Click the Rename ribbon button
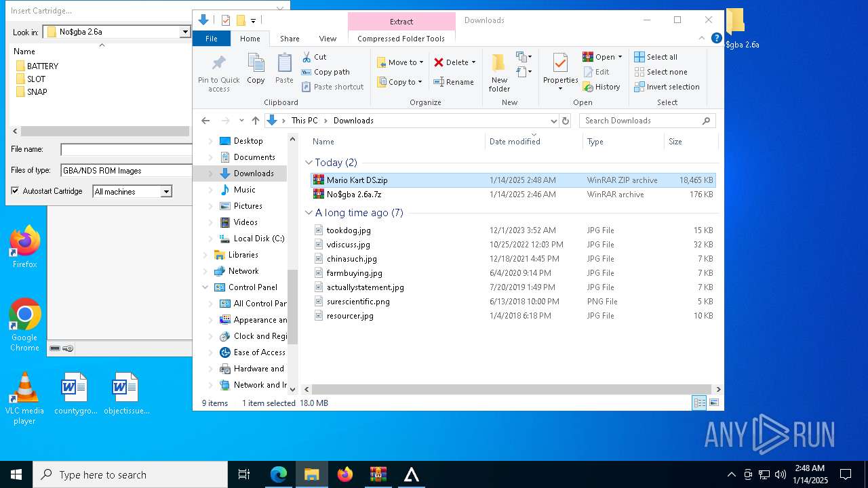The height and width of the screenshot is (488, 868). point(454,82)
